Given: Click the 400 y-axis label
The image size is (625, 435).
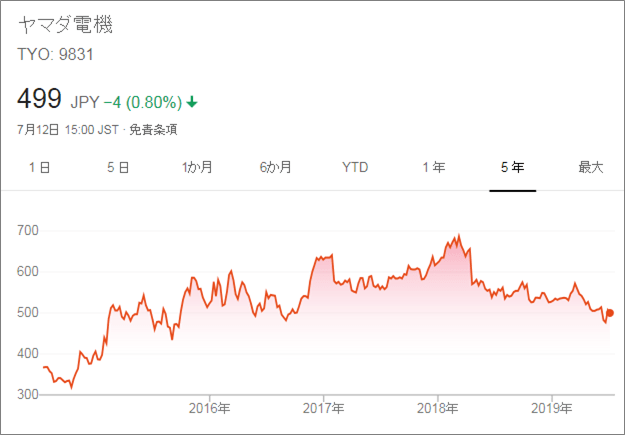Looking at the screenshot, I should tap(28, 353).
